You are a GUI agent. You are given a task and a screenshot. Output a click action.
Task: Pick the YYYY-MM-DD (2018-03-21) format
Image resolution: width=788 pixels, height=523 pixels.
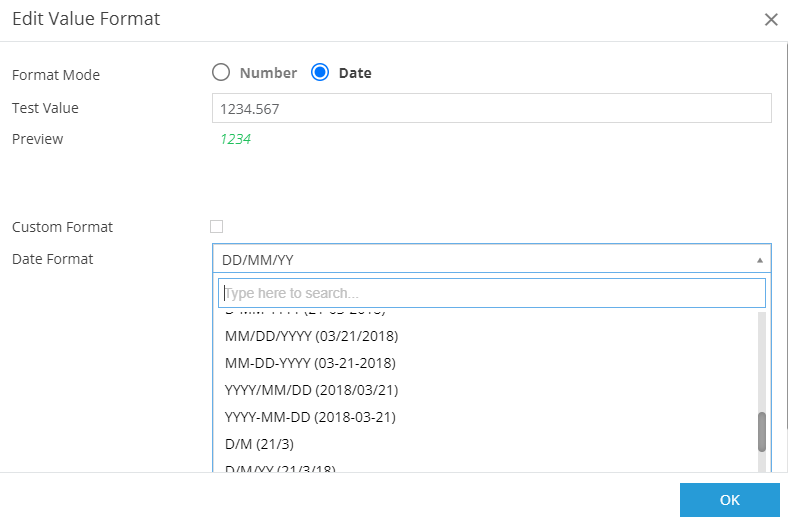point(310,417)
